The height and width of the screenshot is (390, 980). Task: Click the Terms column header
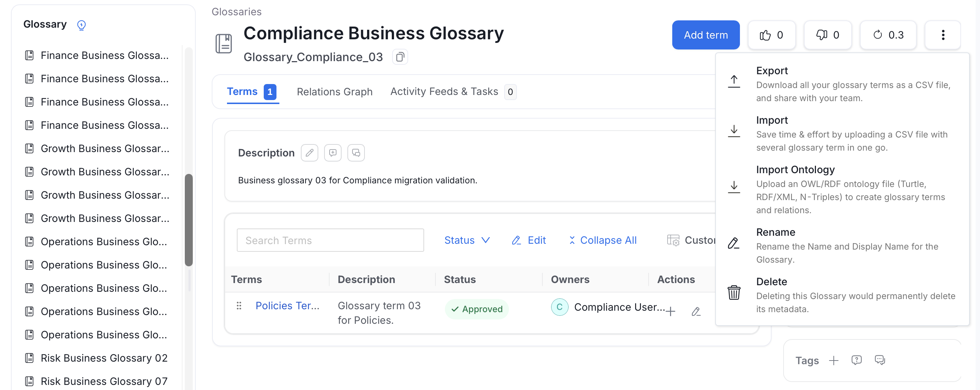[x=246, y=280]
